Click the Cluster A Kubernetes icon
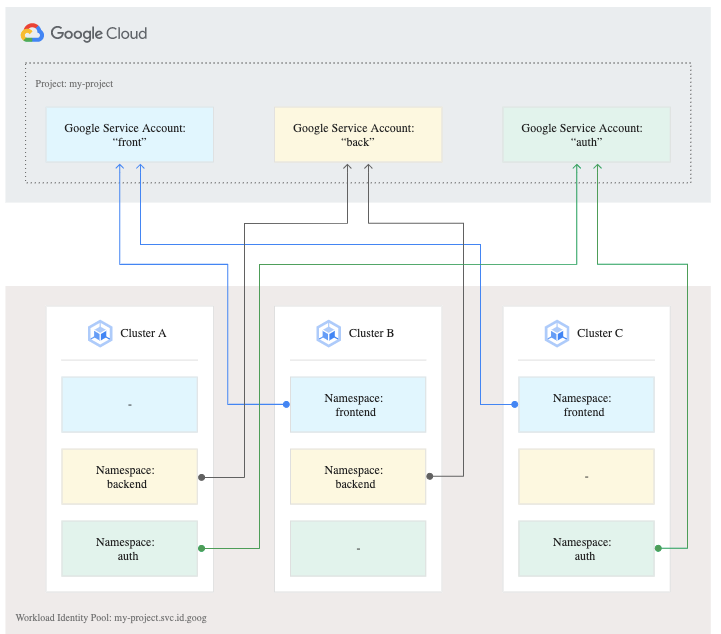The height and width of the screenshot is (634, 721). [100, 333]
